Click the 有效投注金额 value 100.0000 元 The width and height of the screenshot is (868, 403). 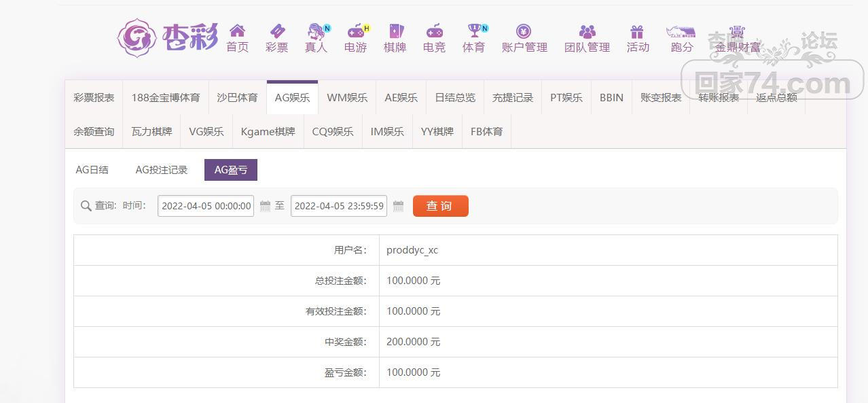pyautogui.click(x=414, y=311)
